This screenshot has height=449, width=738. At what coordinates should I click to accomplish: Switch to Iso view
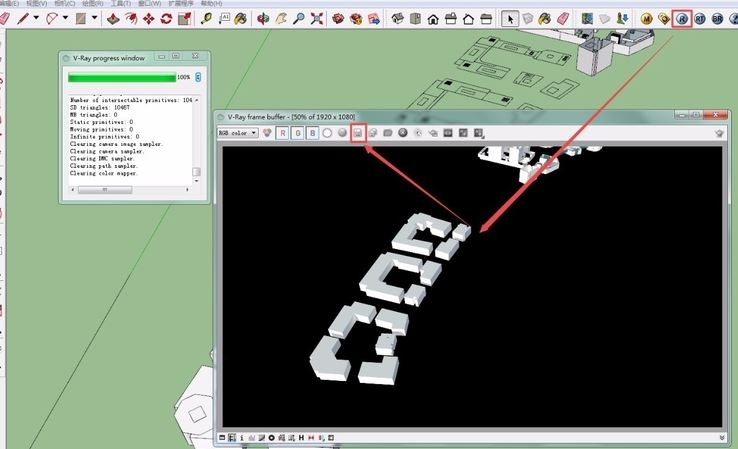[x=398, y=19]
